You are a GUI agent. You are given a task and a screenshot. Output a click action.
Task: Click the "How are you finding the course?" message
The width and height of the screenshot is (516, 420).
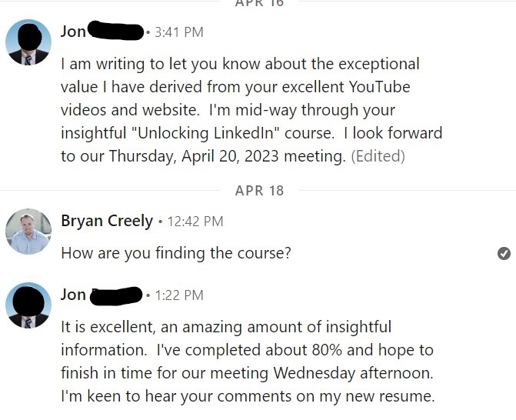point(176,253)
